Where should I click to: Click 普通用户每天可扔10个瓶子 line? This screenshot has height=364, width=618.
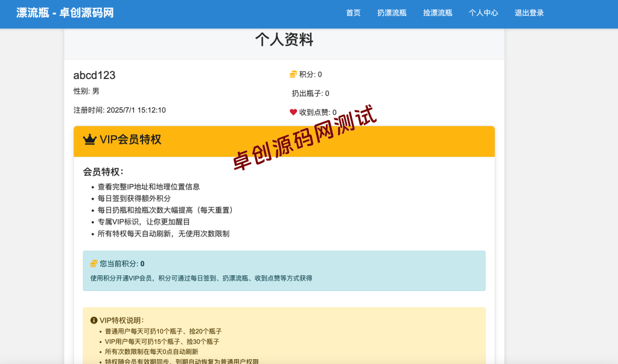(x=163, y=331)
